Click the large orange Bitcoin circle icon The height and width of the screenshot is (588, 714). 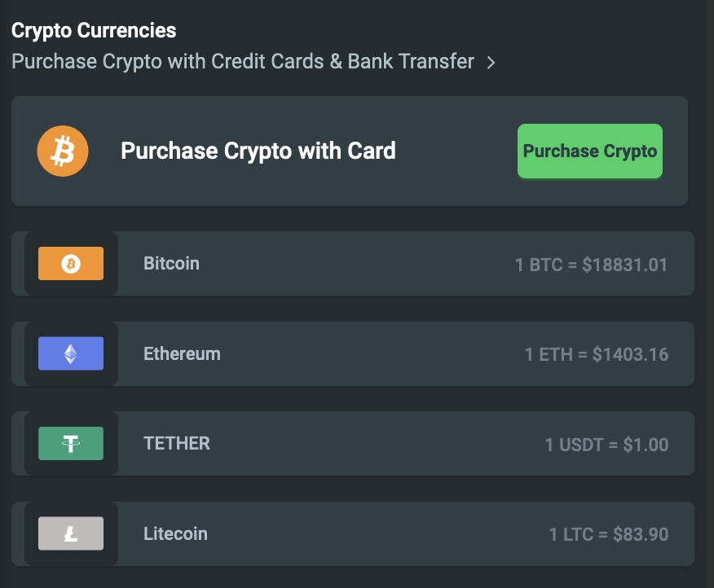[x=63, y=151]
